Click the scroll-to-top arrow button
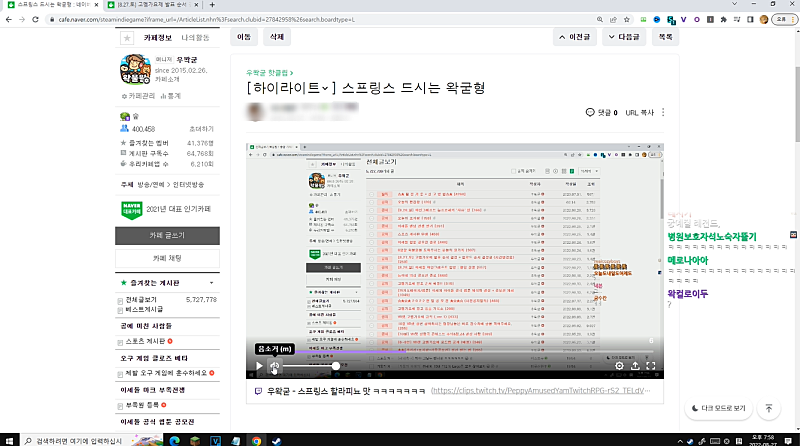This screenshot has width=800, height=446. pos(768,408)
